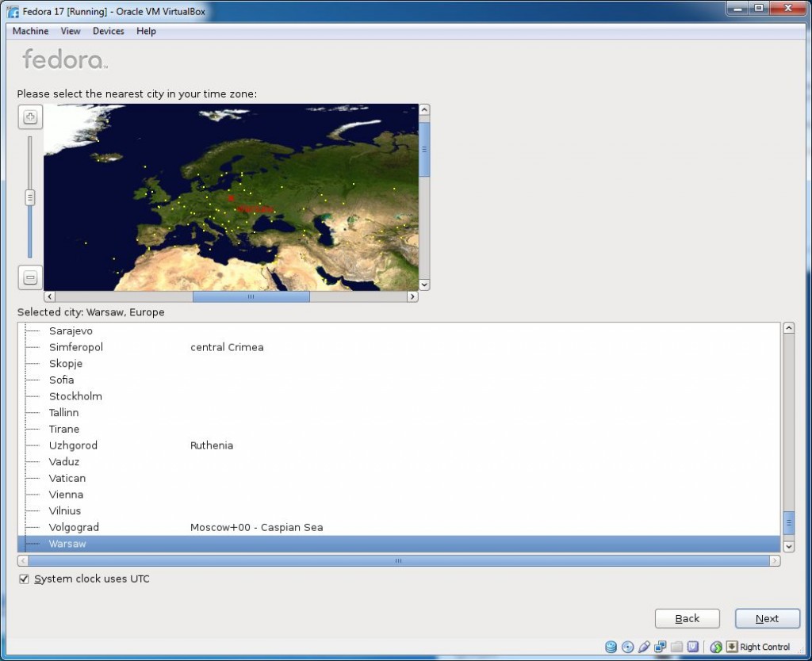The image size is (812, 661).
Task: Click city list horizontal scrollbar thumb
Action: [398, 560]
